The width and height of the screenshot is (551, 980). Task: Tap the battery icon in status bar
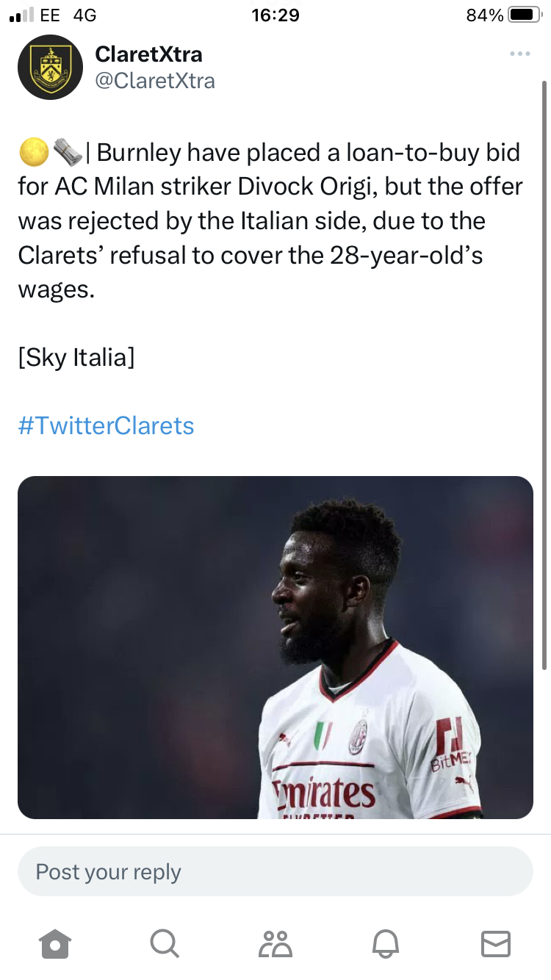click(x=524, y=15)
